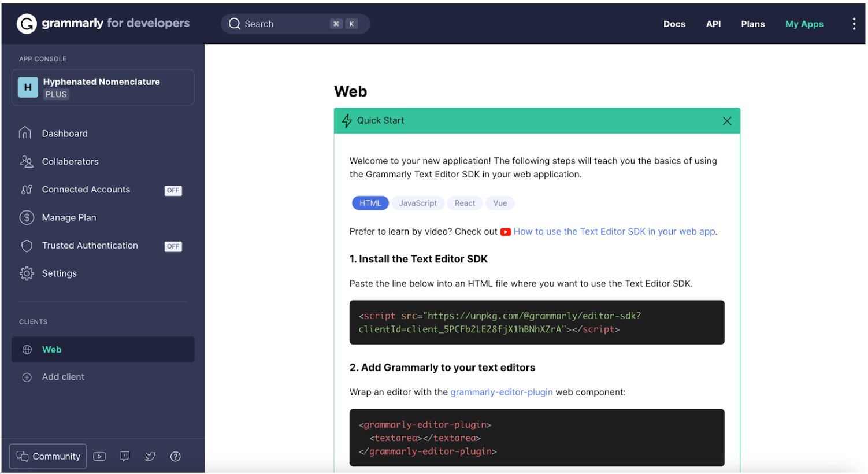
Task: Open My Apps in top navigation
Action: click(804, 24)
